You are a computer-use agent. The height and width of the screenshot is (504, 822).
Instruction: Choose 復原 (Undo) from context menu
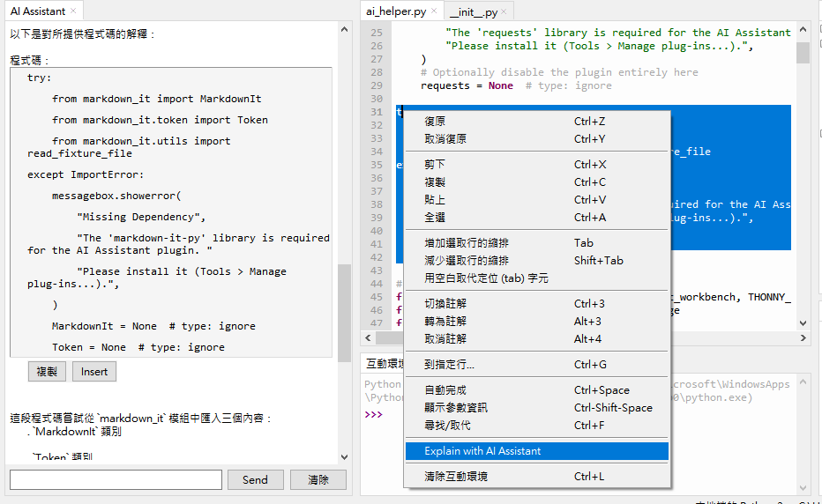pyautogui.click(x=435, y=122)
